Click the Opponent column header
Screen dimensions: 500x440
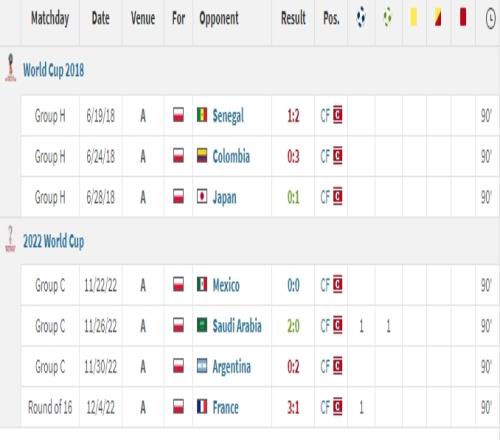click(219, 19)
